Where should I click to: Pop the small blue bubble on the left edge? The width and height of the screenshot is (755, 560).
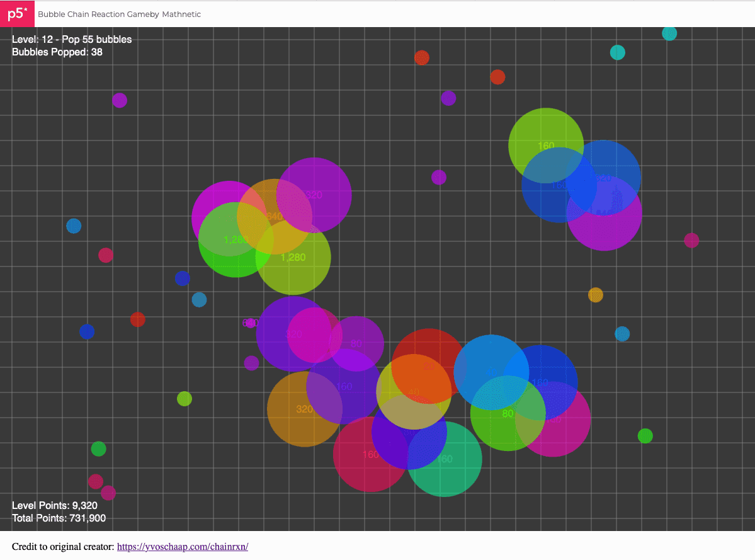click(74, 226)
